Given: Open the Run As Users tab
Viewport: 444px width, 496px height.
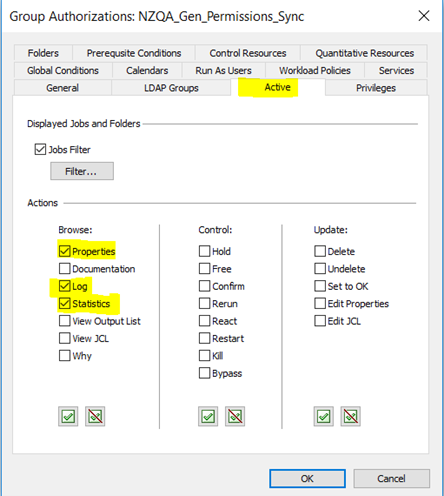Looking at the screenshot, I should (x=223, y=70).
